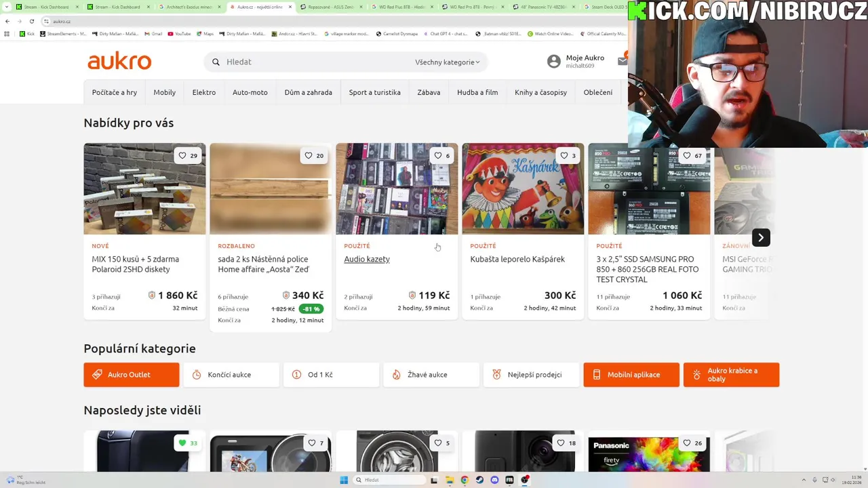Click the Aukro Outlet tag icon

(x=97, y=374)
